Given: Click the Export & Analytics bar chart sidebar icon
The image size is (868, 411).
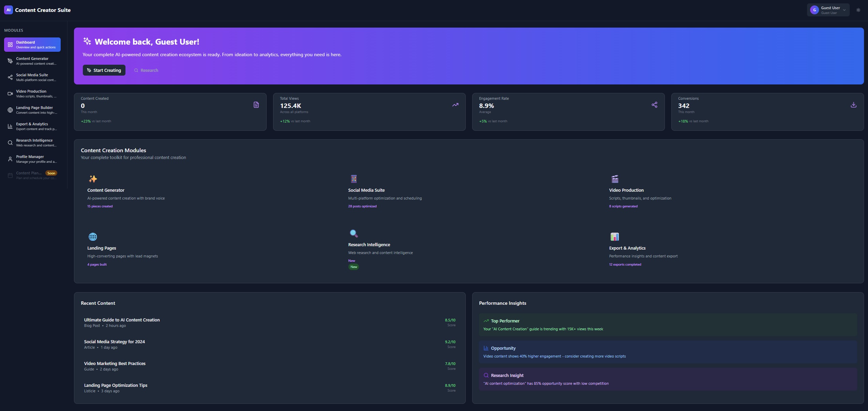Looking at the screenshot, I should [10, 126].
